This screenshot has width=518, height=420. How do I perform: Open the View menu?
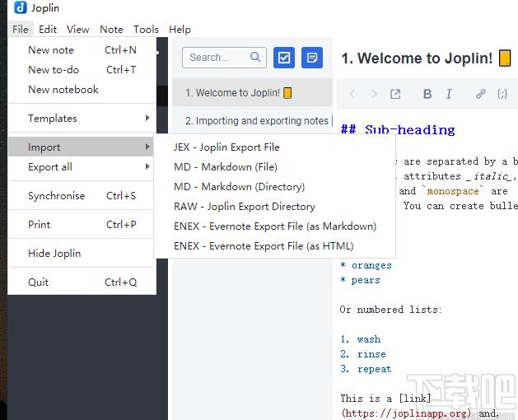coord(78,30)
